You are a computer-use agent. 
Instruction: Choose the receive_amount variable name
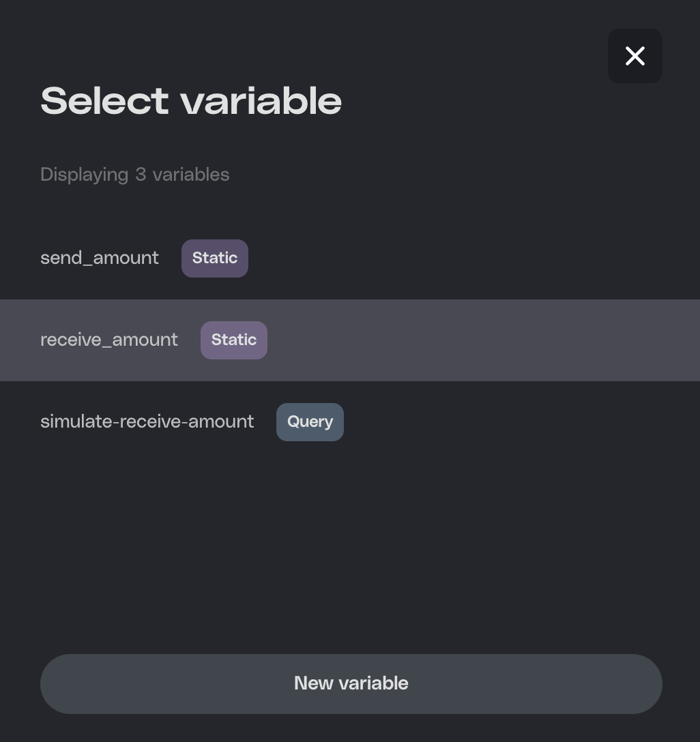point(109,340)
